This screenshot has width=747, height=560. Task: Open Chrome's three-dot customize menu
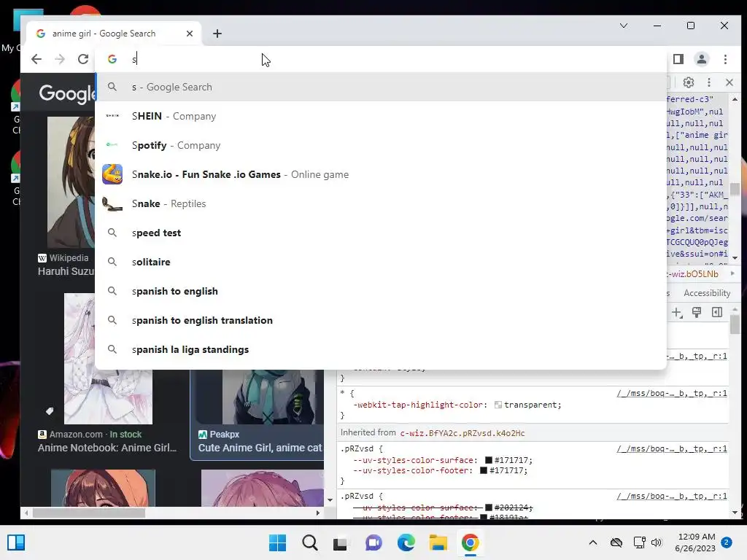pos(725,59)
